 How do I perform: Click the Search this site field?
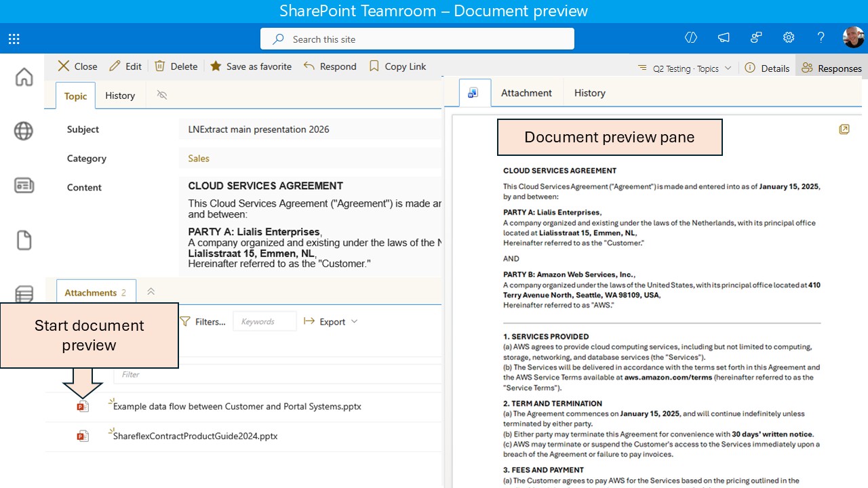tap(417, 39)
